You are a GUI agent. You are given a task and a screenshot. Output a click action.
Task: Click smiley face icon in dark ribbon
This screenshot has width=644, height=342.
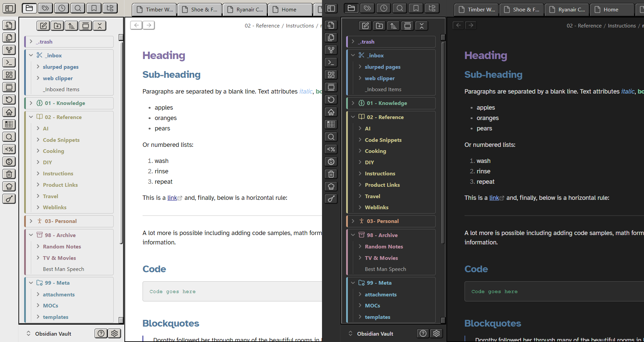331,162
